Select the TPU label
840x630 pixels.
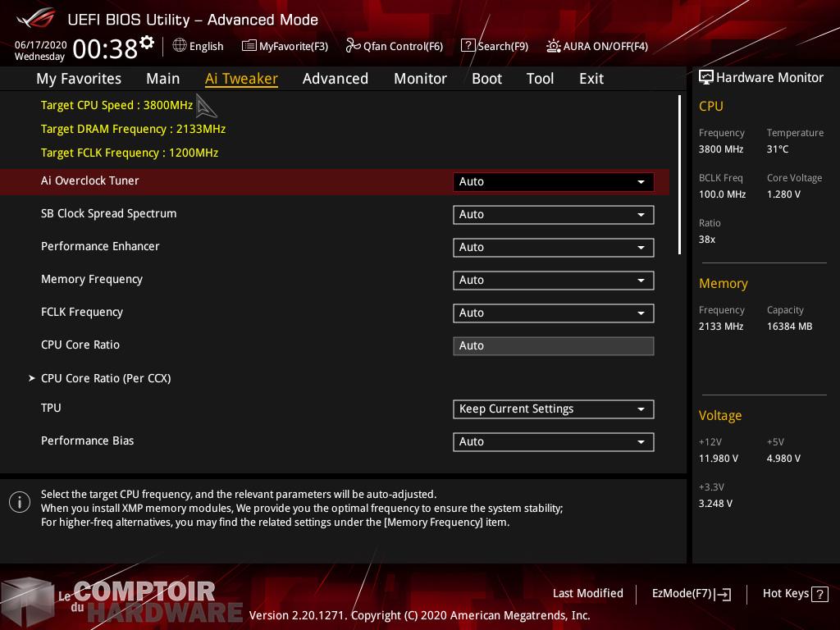point(51,409)
